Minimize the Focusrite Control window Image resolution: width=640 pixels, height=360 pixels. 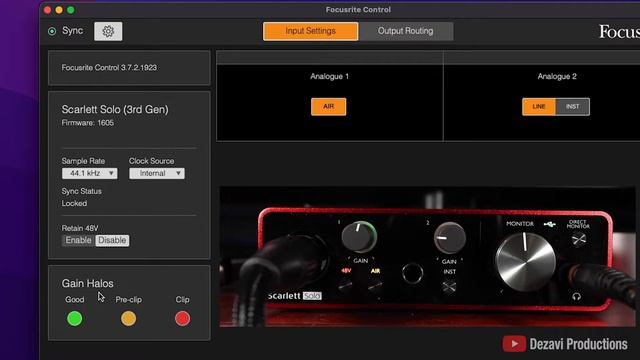(x=59, y=10)
